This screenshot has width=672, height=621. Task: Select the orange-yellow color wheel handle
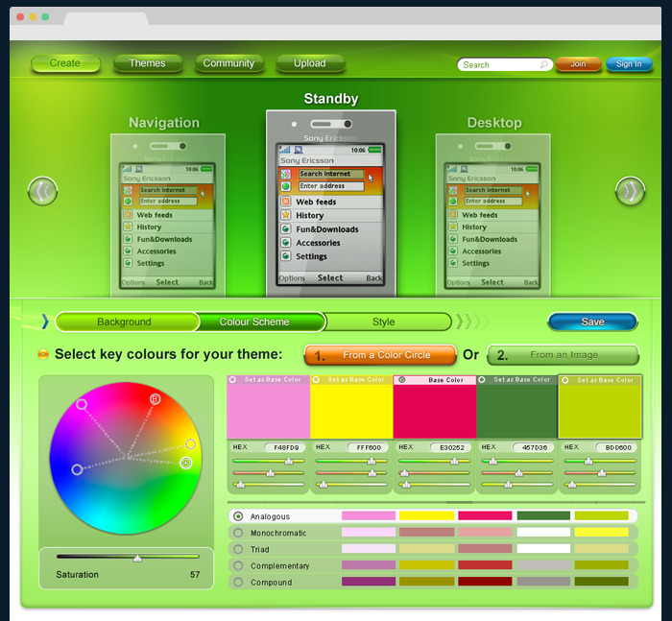pyautogui.click(x=190, y=444)
